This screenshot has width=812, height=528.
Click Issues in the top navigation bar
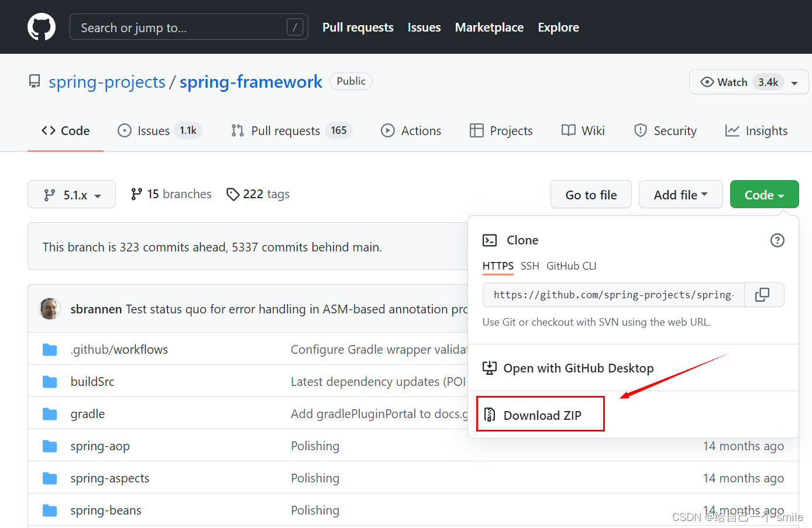tap(424, 27)
